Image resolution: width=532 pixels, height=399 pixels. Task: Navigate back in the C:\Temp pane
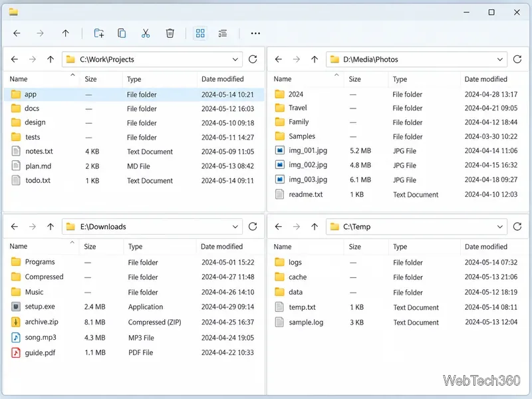click(279, 227)
